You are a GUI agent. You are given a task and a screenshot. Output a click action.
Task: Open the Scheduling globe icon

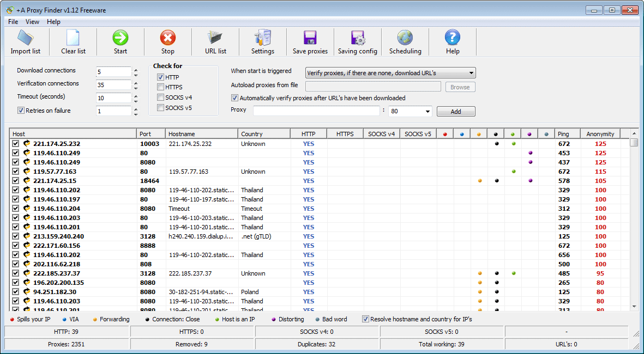405,38
